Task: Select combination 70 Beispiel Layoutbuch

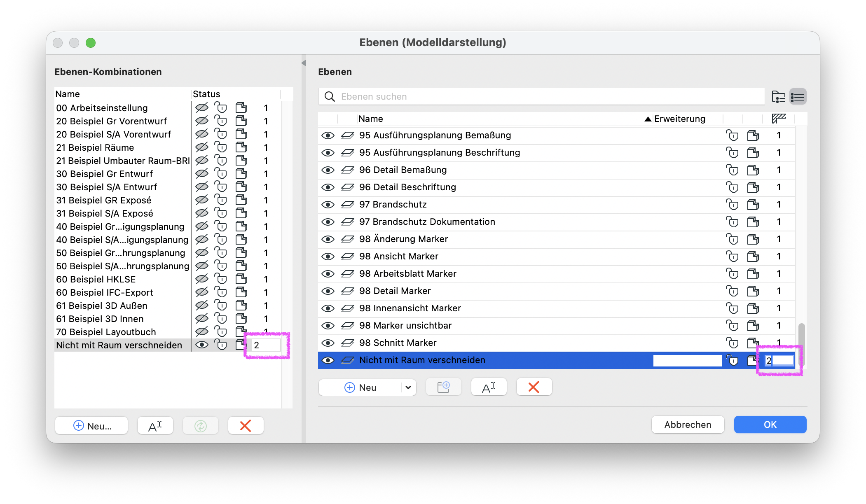Action: pos(123,332)
